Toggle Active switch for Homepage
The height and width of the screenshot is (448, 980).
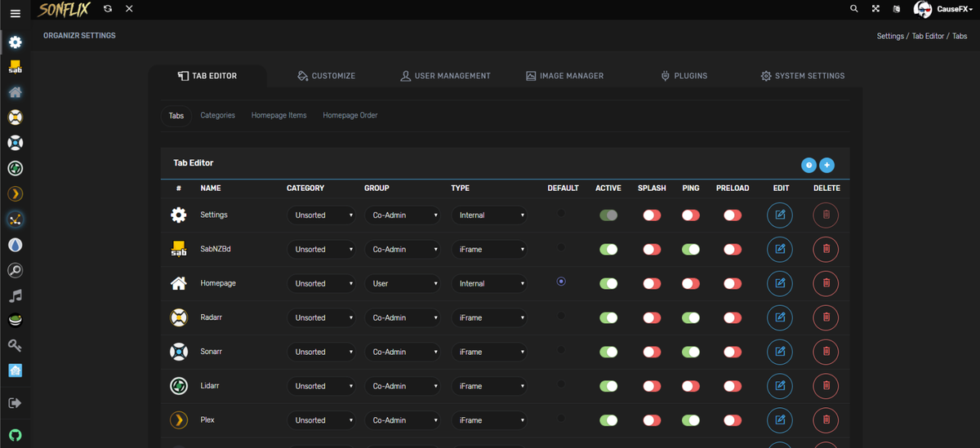[x=608, y=284]
